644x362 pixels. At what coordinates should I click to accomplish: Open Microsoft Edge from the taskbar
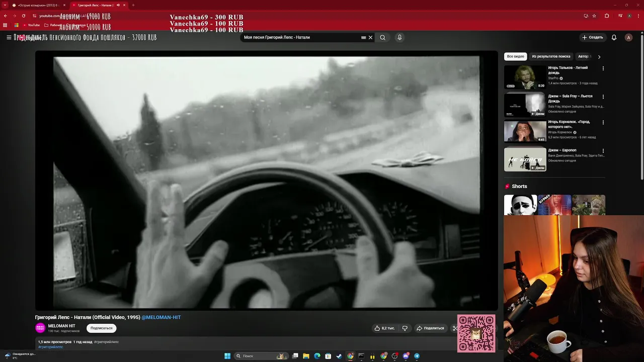coord(317,356)
